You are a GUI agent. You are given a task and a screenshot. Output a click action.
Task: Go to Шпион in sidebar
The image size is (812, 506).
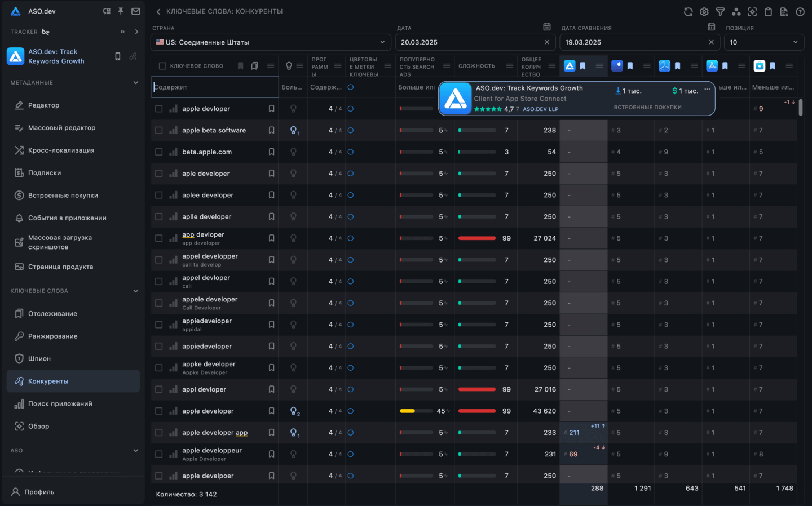pos(39,359)
